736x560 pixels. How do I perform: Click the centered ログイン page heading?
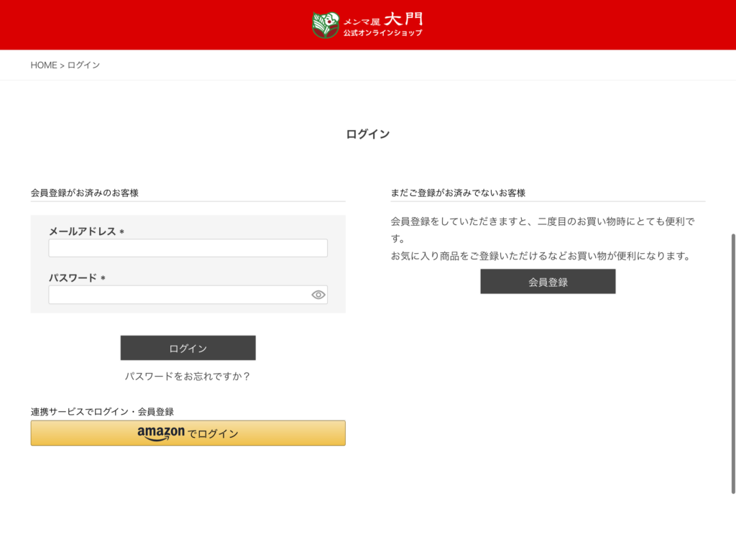367,134
